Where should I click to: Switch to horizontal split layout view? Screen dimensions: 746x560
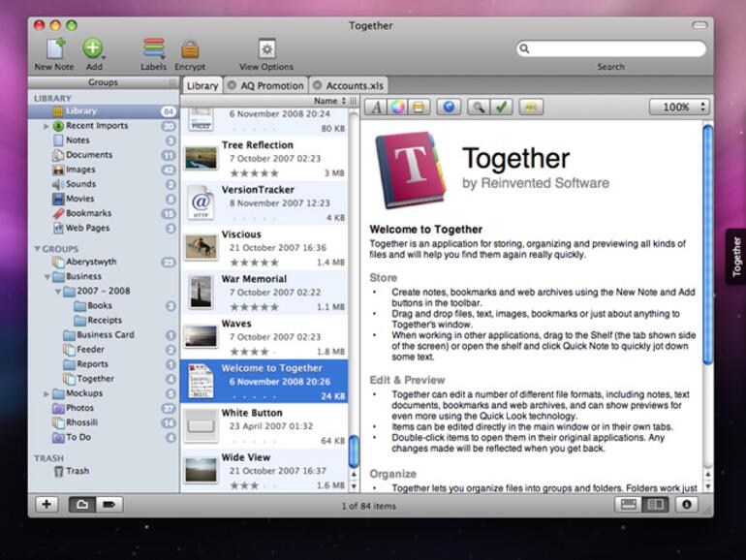[628, 505]
